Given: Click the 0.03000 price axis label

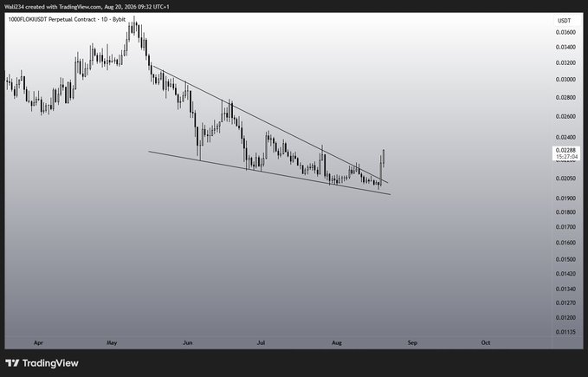Looking at the screenshot, I should click(565, 80).
